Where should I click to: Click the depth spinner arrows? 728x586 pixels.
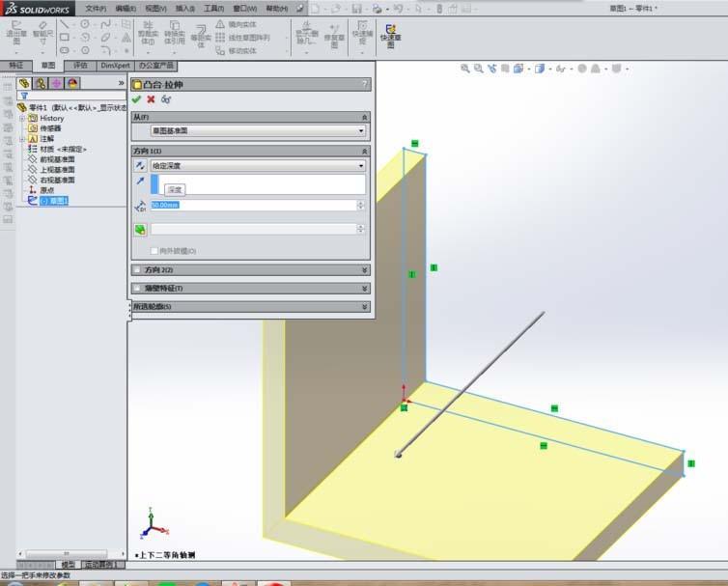[361, 205]
